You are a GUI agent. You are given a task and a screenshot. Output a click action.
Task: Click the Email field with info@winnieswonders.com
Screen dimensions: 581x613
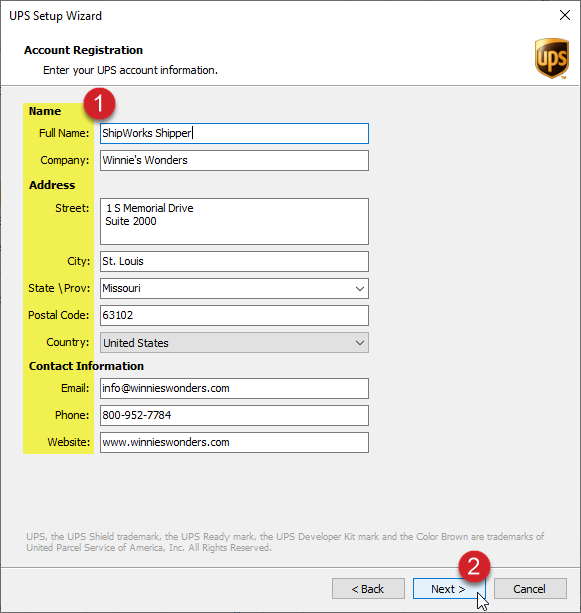click(x=234, y=388)
